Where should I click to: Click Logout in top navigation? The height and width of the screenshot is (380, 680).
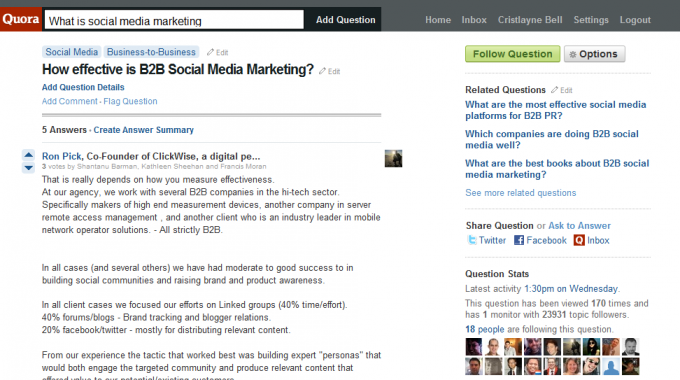[x=635, y=20]
